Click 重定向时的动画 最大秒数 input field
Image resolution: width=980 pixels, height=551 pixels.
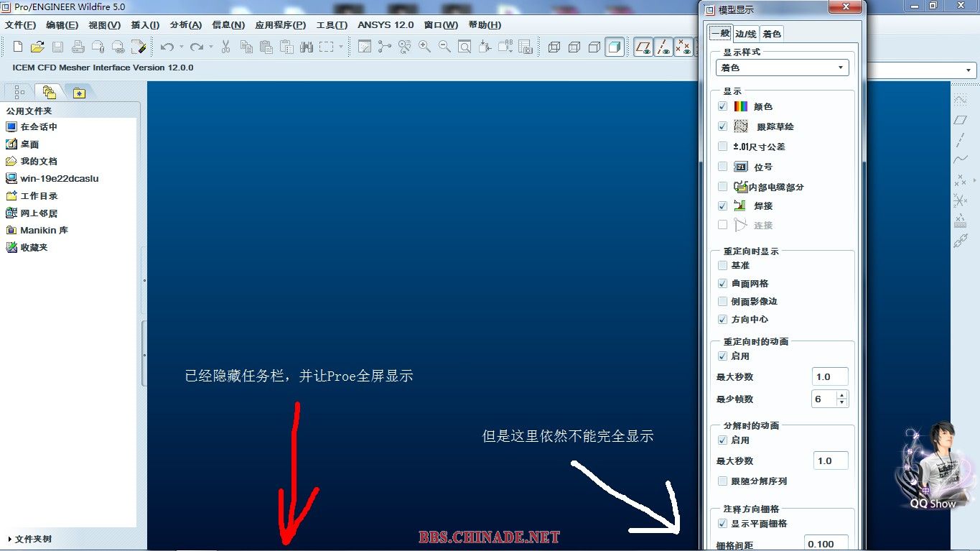click(830, 376)
